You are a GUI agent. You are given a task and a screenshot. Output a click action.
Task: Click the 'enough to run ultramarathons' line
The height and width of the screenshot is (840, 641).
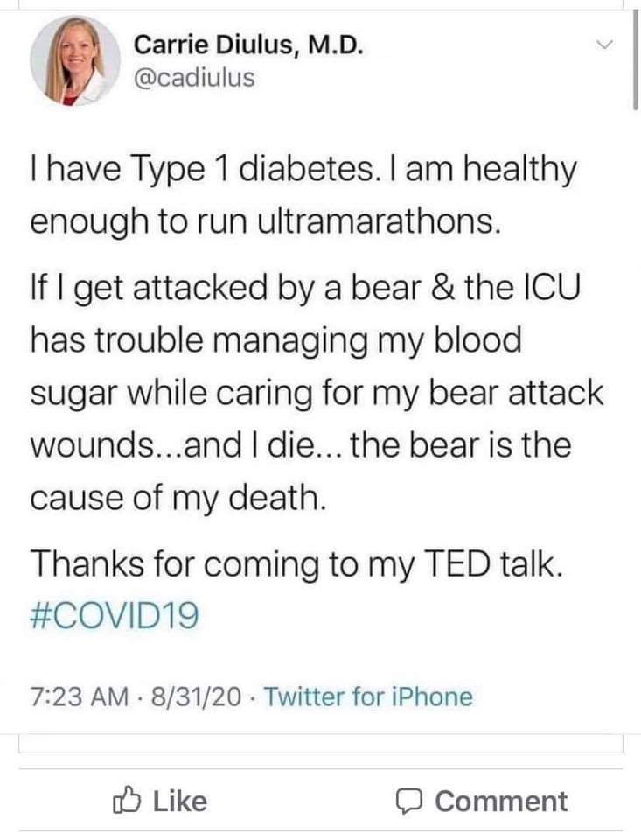[266, 221]
